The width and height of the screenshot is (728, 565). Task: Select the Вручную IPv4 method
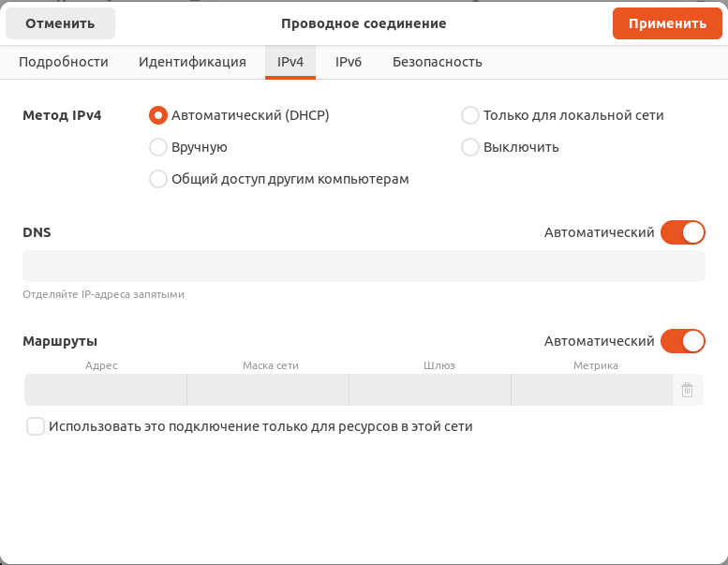click(x=157, y=147)
